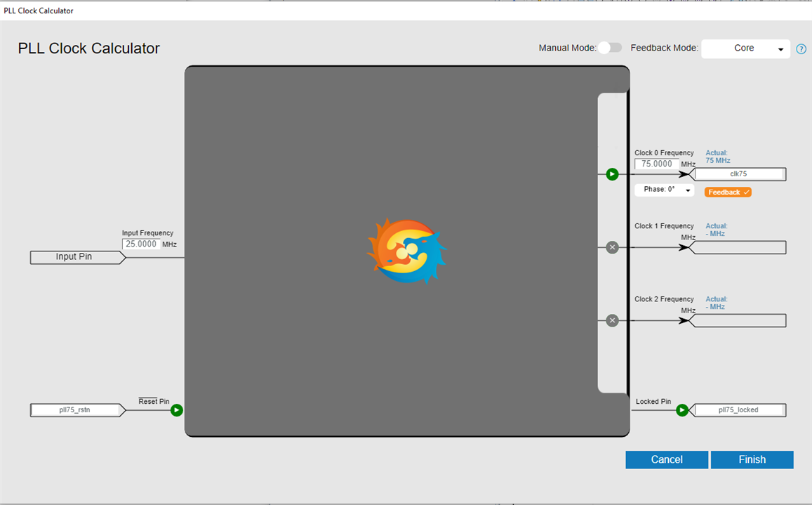This screenshot has height=505, width=812.
Task: Edit the clk75 pin name field
Action: tap(738, 174)
